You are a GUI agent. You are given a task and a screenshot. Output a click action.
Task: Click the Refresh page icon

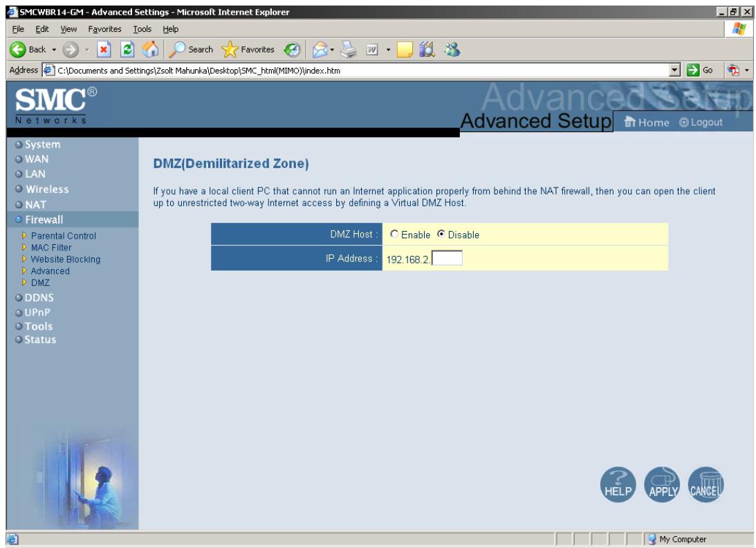click(x=127, y=49)
